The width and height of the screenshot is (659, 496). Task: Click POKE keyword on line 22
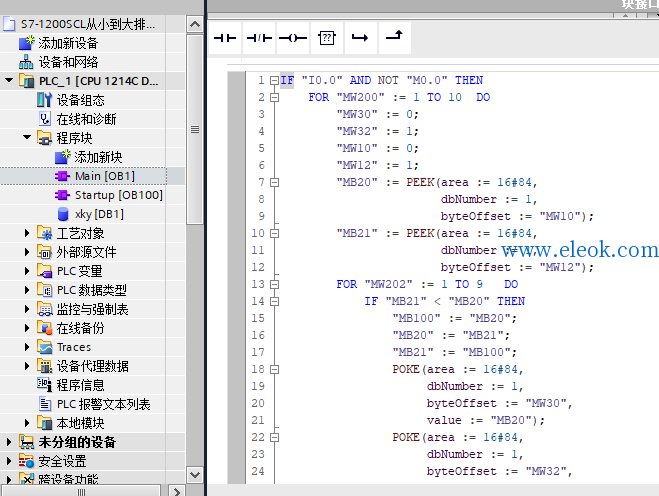pos(406,438)
